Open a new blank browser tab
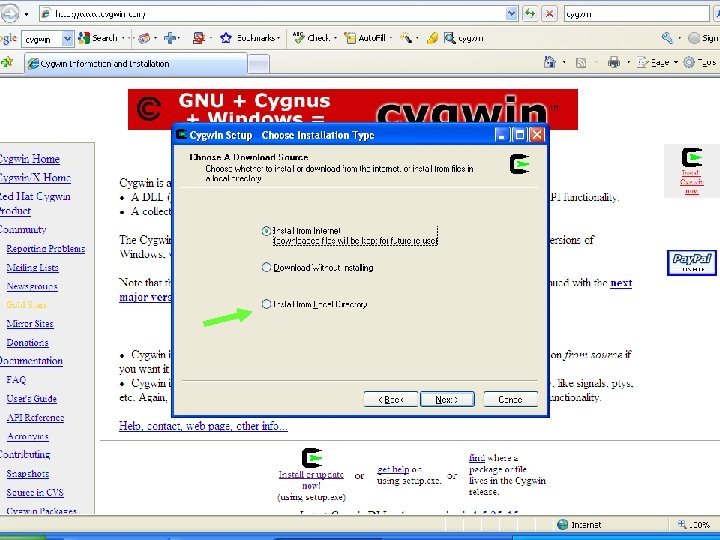This screenshot has height=540, width=720. [x=259, y=63]
